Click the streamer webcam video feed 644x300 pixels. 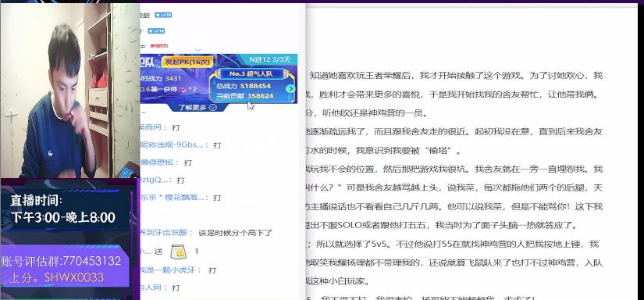coord(69,91)
